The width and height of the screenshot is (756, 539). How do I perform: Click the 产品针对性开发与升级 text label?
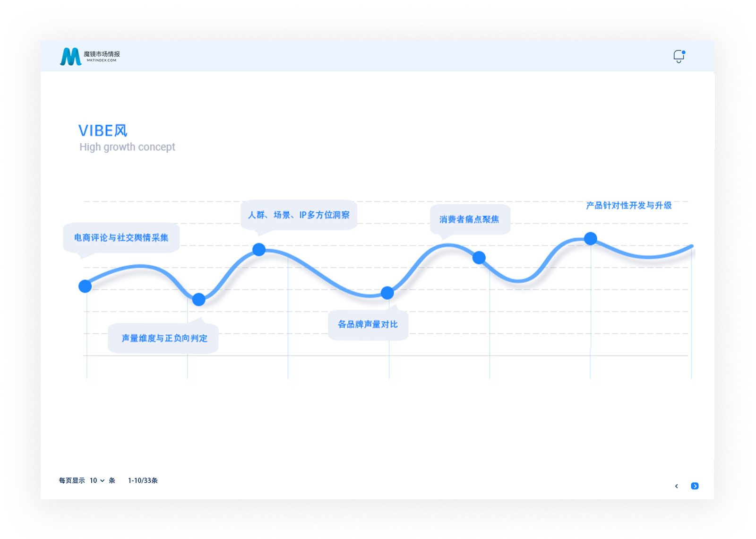tap(628, 205)
